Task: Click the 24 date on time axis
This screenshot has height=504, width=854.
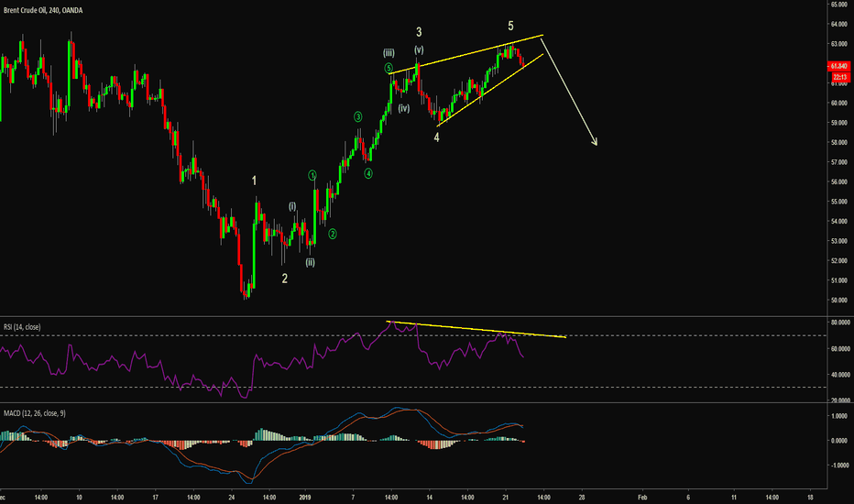Action: [232, 497]
